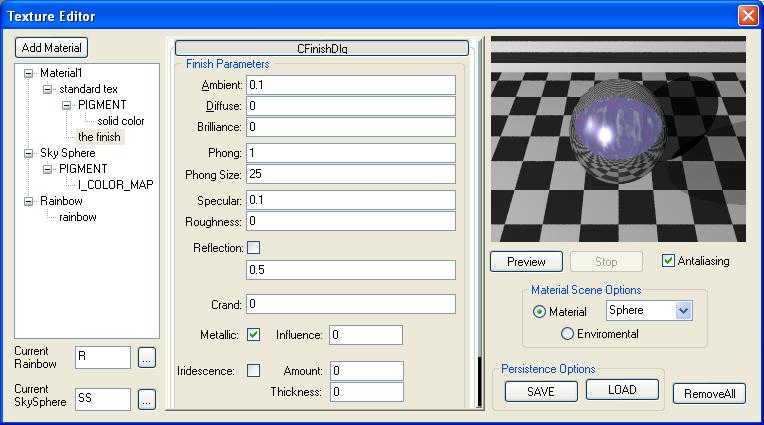Viewport: 764px width, 425px height.
Task: Select 'solid color' in the material tree
Action: 120,121
